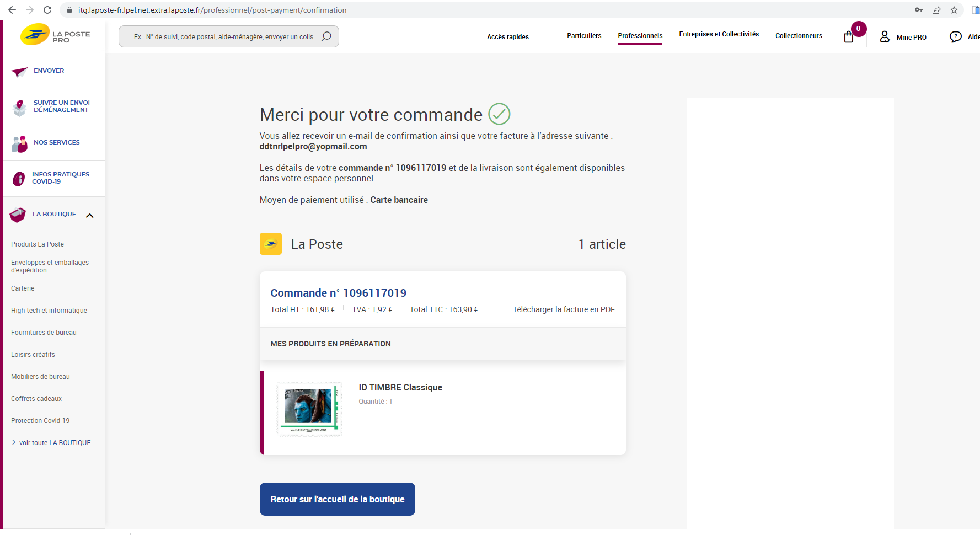Click the Envoyer paper plane icon
Screen dimensions: 980x535
[x=19, y=72]
